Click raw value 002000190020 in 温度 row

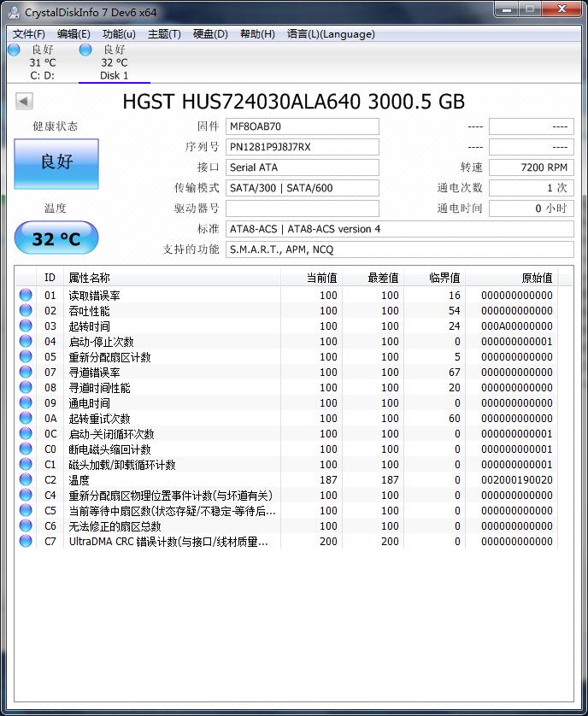click(x=517, y=480)
